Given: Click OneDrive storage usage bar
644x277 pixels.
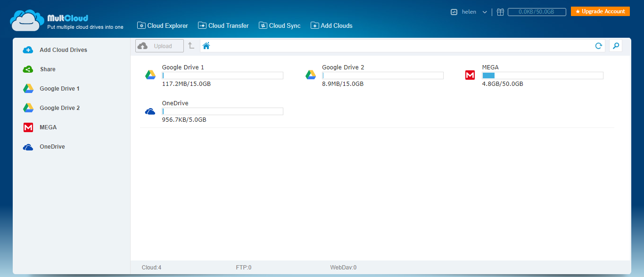Looking at the screenshot, I should point(223,111).
